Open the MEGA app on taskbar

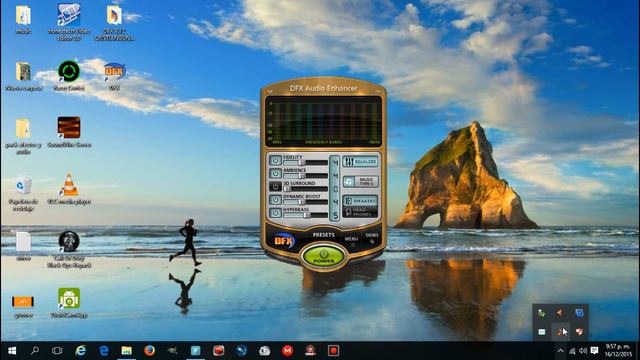287,351
